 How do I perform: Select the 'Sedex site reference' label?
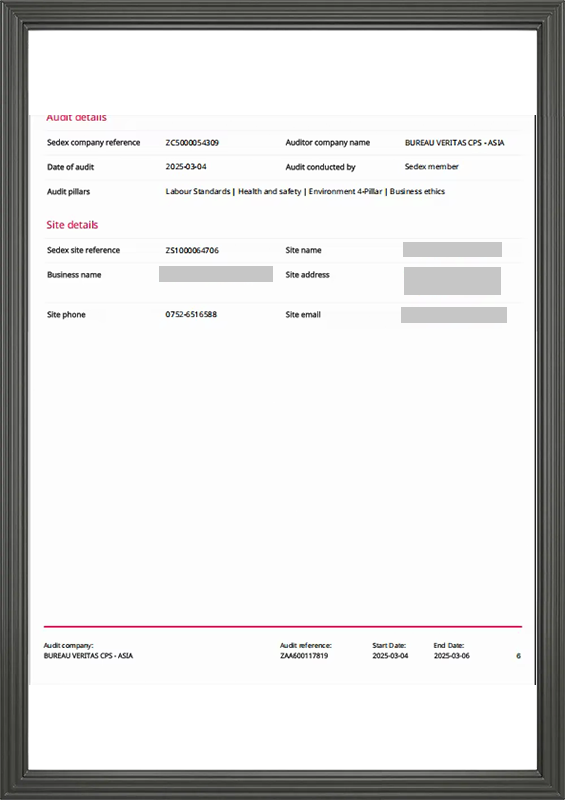[83, 250]
